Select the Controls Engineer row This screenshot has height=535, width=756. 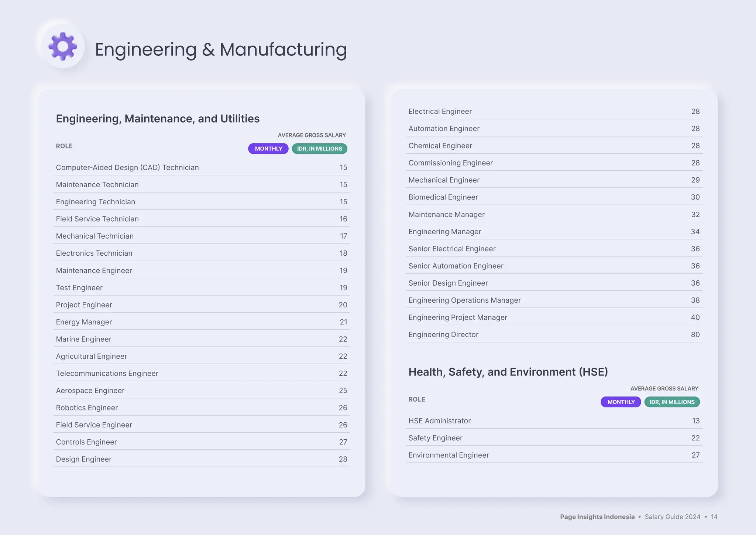[x=202, y=442]
